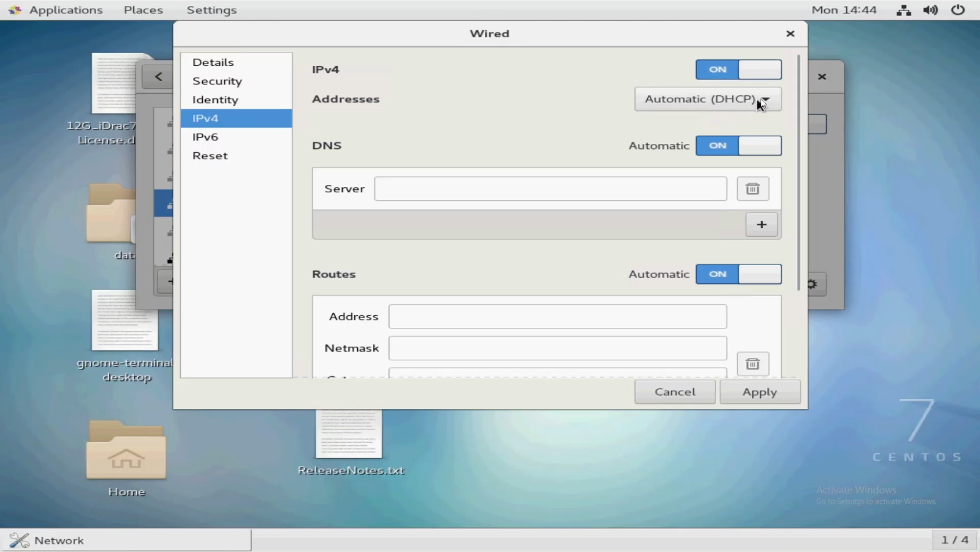Viewport: 980px width, 552px height.
Task: Open the volume speaker icon in top bar
Action: tap(930, 10)
